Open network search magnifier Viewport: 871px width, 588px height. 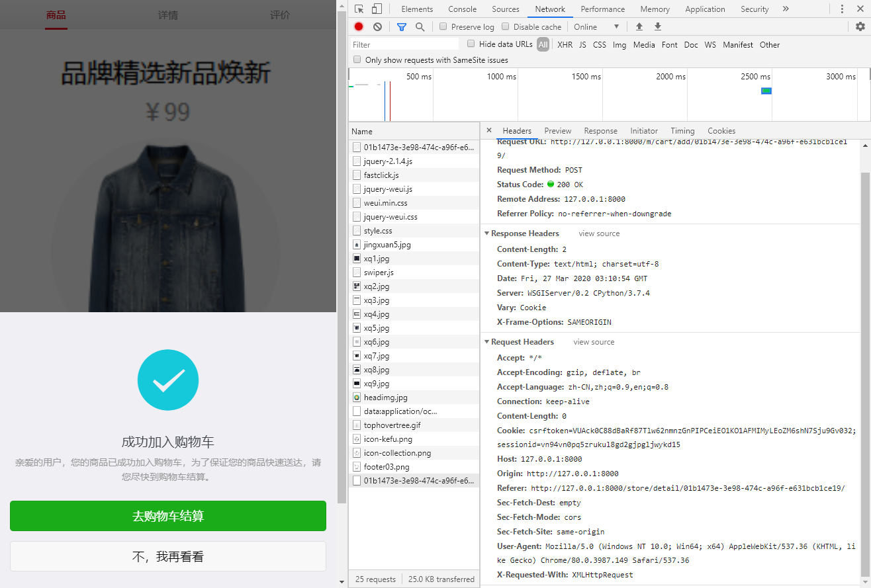tap(420, 27)
